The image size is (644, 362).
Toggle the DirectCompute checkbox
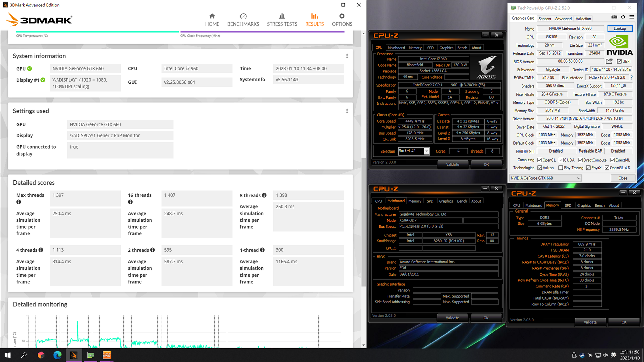[x=580, y=160]
